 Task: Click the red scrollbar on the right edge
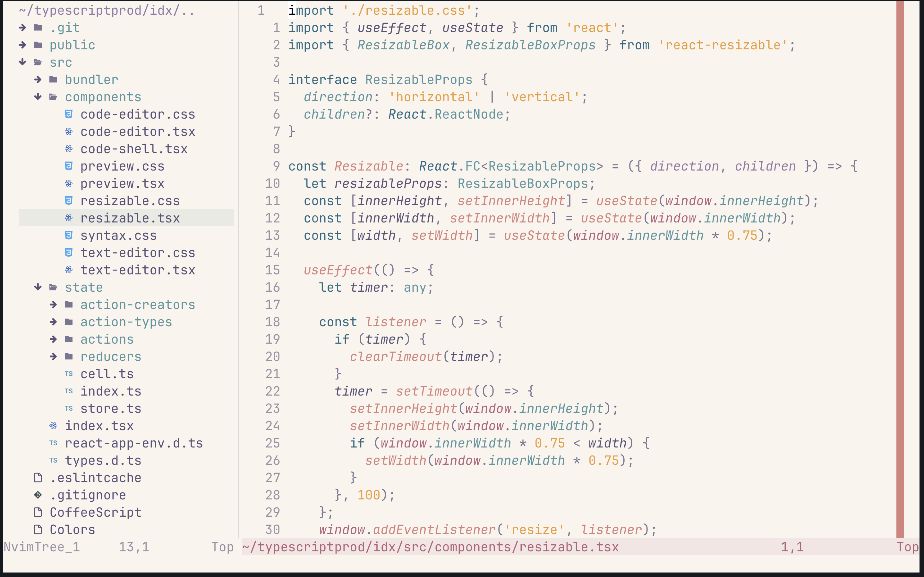900,267
